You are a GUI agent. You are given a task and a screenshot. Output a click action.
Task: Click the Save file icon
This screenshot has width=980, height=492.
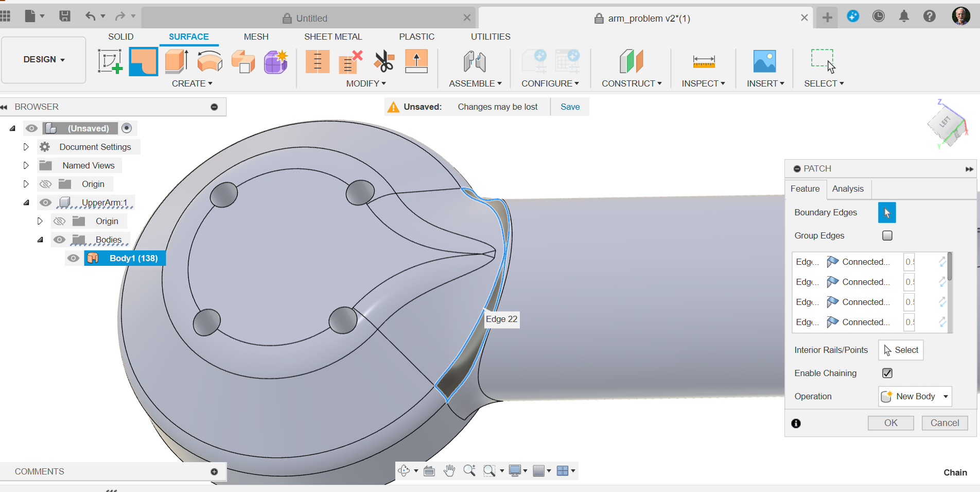click(65, 16)
